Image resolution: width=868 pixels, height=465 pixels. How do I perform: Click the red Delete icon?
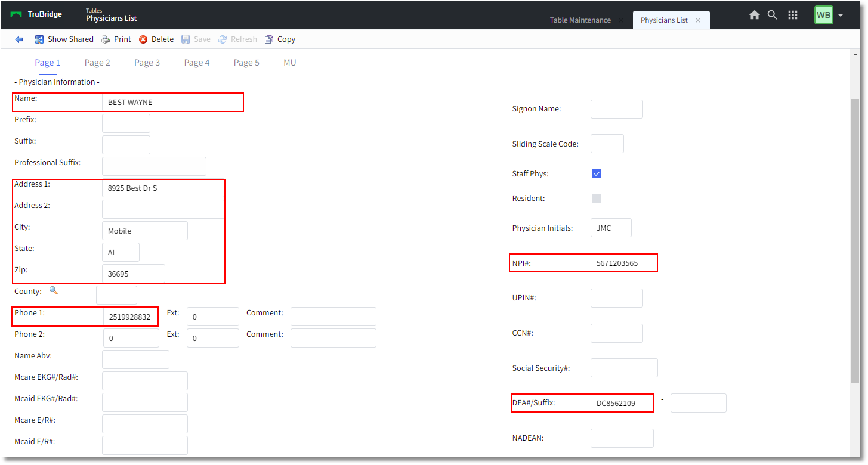click(143, 39)
